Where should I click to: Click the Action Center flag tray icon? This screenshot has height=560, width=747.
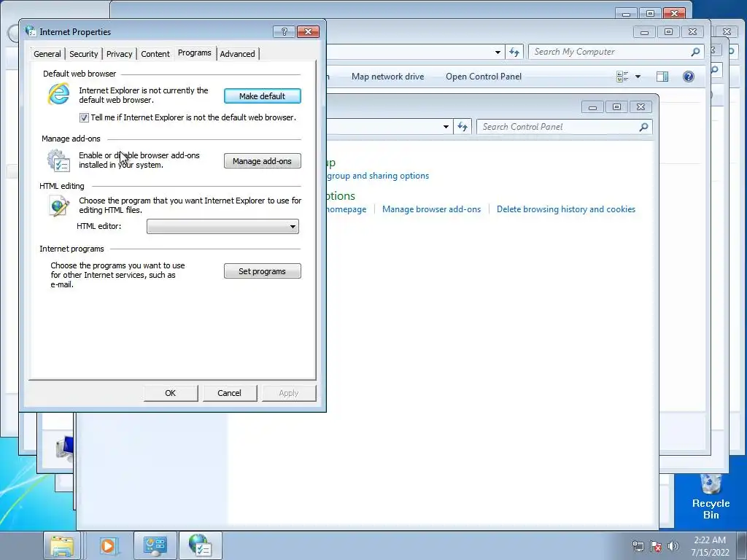pos(656,546)
